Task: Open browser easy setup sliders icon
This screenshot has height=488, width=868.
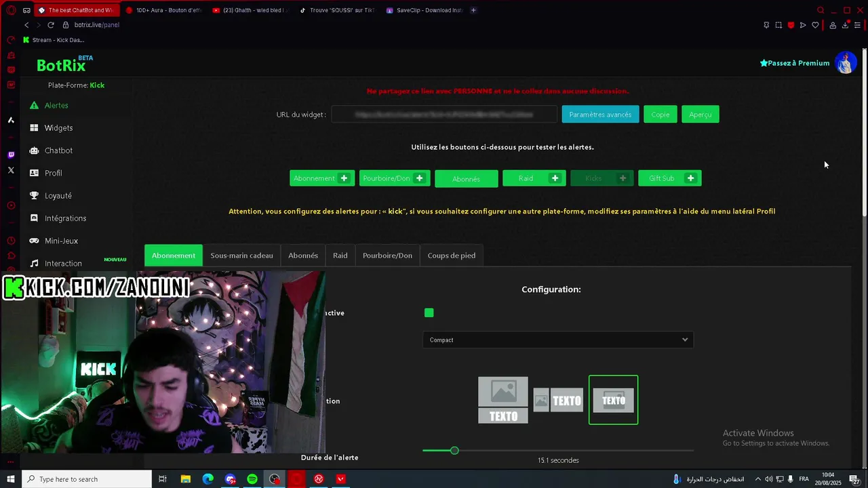Action: tap(857, 25)
